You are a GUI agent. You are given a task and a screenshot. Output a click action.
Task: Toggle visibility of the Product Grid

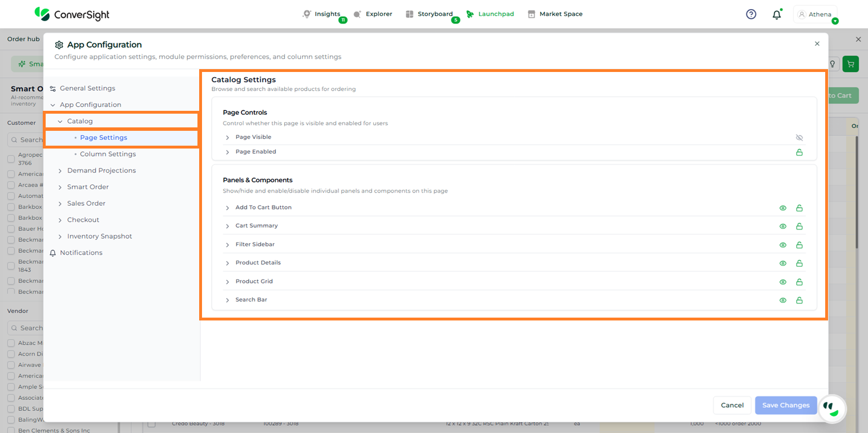pos(783,282)
